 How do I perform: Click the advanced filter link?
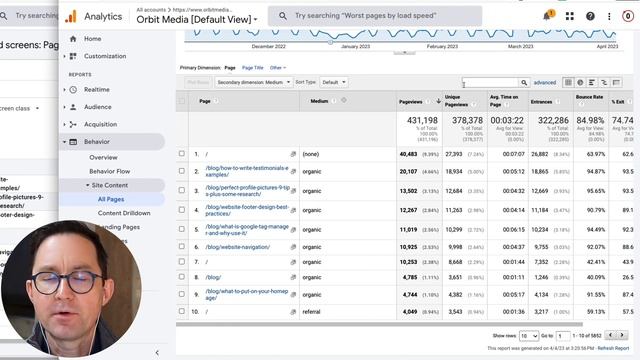coord(545,82)
